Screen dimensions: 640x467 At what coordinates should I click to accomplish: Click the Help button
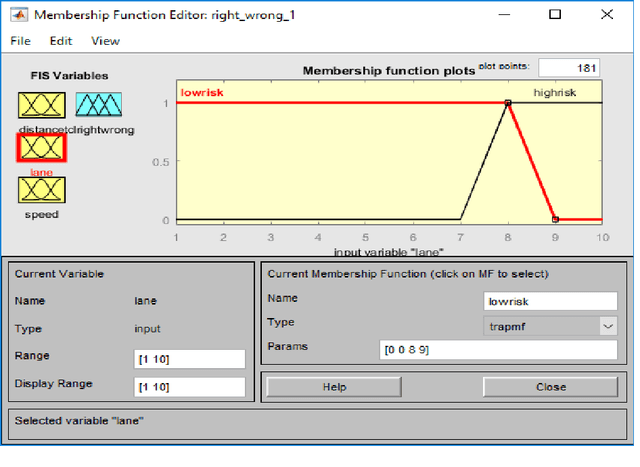[x=334, y=387]
